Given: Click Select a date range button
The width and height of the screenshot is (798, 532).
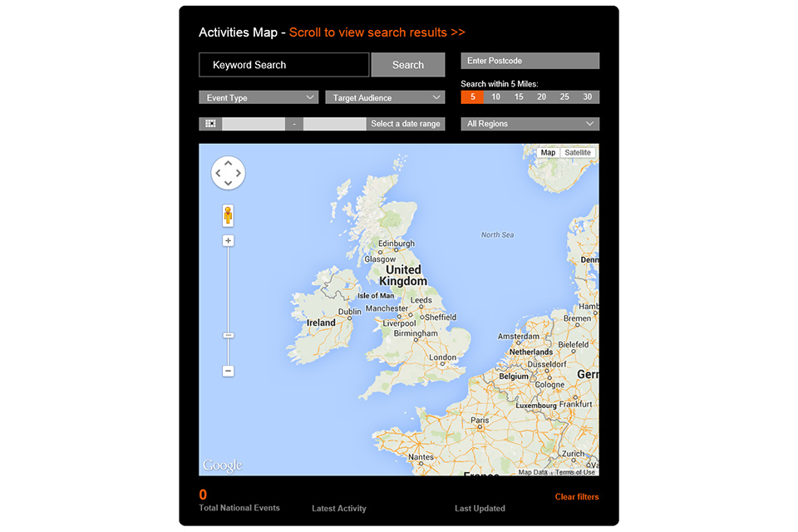Looking at the screenshot, I should (x=405, y=124).
